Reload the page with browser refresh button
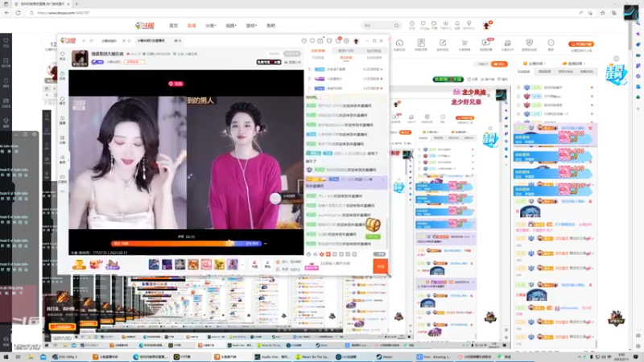Viewport: 644px width, 362px height. pos(18,13)
